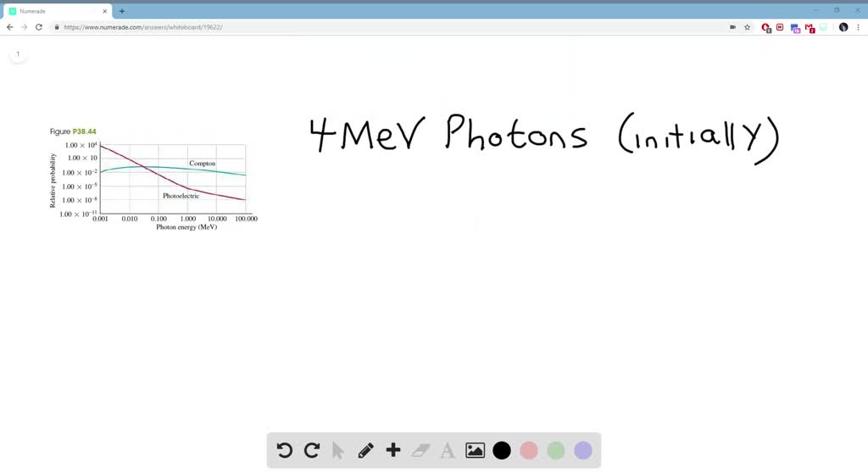
Task: Open the insert image tool
Action: 475,450
